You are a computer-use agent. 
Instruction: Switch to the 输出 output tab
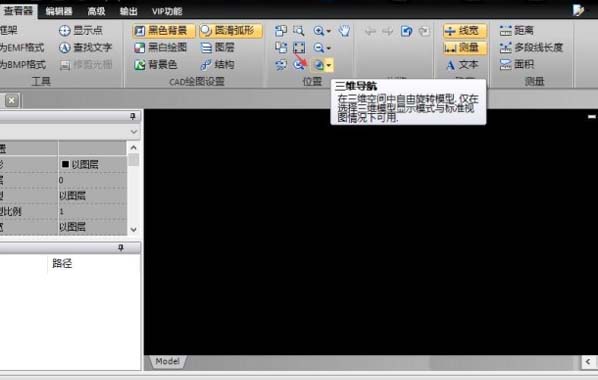129,11
